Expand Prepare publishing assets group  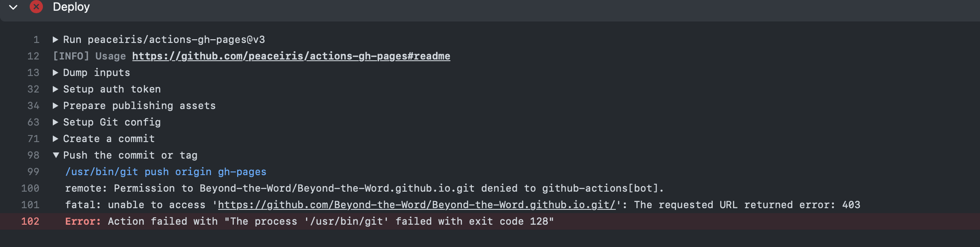point(55,106)
